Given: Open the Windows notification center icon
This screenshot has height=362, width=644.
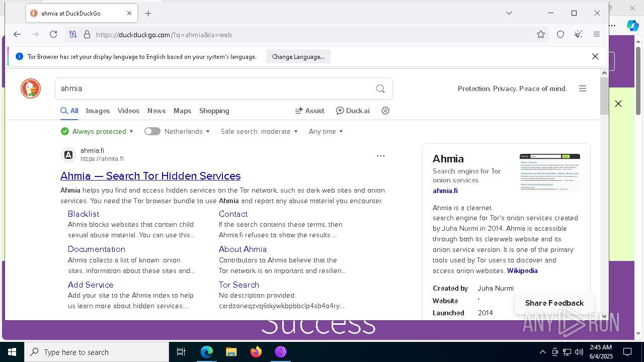Looking at the screenshot, I should click(627, 352).
